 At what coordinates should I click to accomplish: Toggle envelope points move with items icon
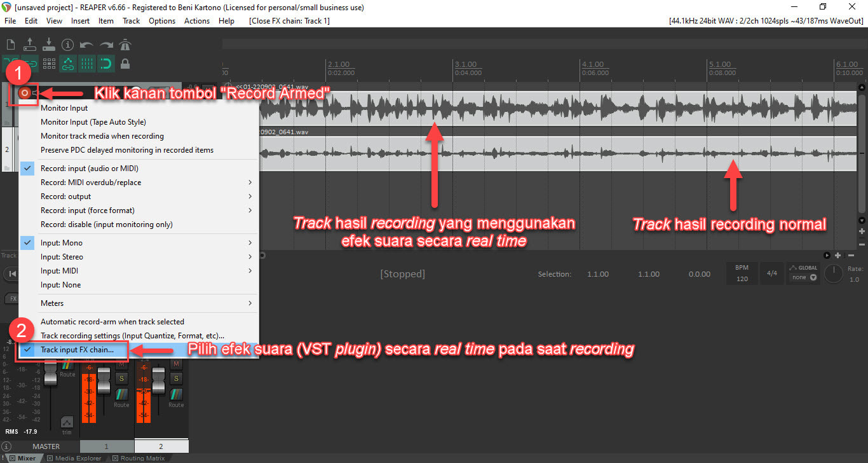[68, 64]
